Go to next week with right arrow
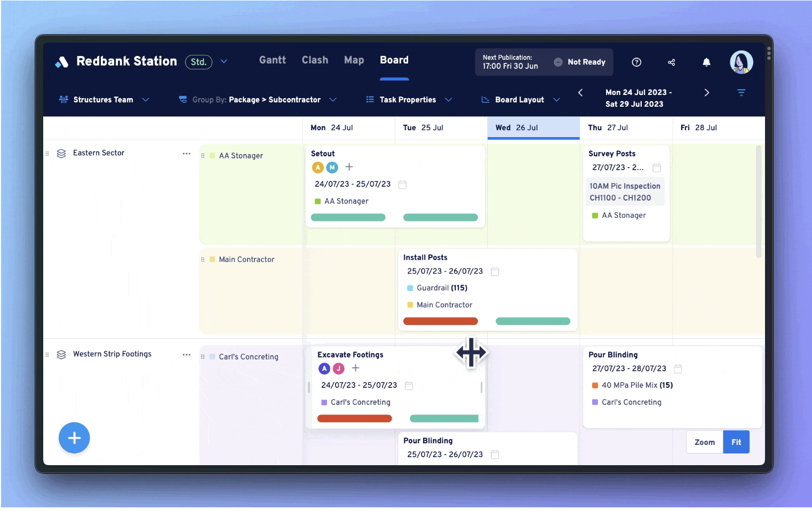 point(706,93)
